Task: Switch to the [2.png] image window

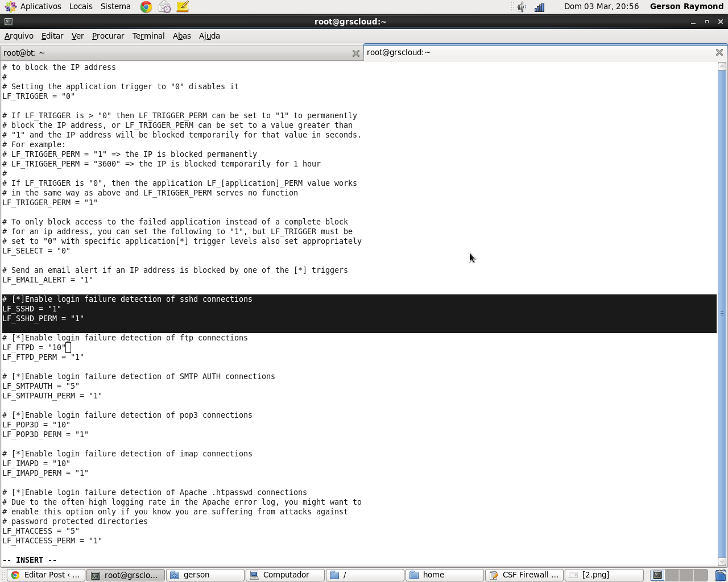Action: [x=604, y=575]
